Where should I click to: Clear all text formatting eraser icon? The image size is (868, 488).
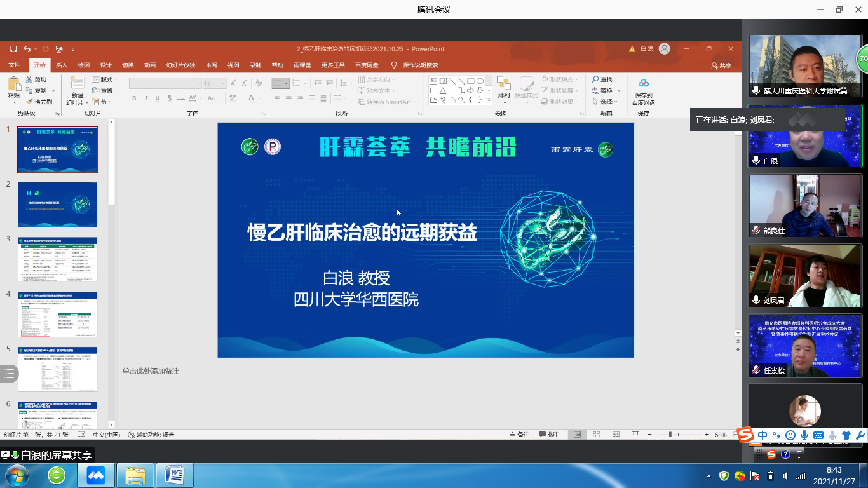(x=257, y=83)
